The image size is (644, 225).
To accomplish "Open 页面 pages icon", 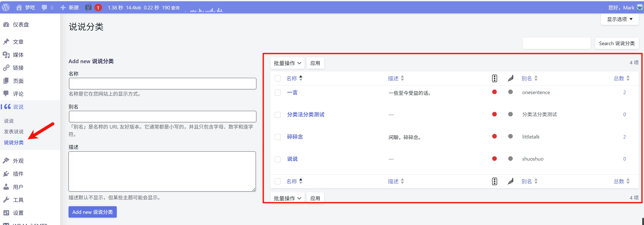I will pyautogui.click(x=6, y=81).
